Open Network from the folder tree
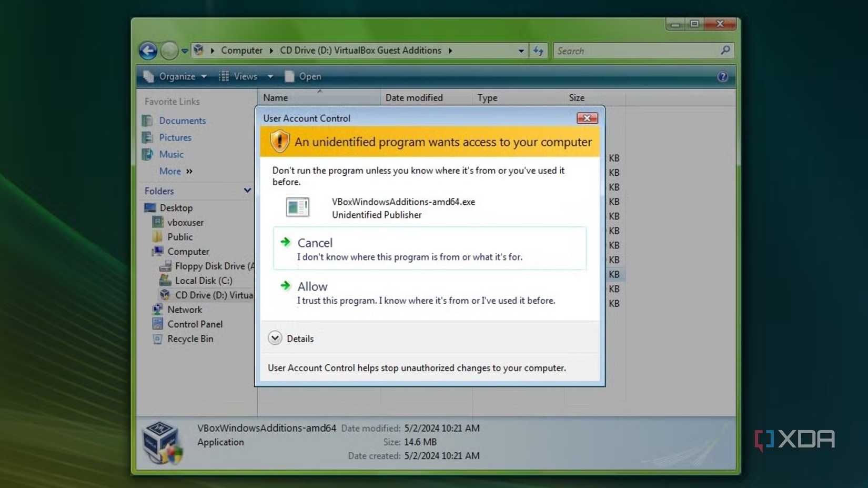 (x=185, y=310)
